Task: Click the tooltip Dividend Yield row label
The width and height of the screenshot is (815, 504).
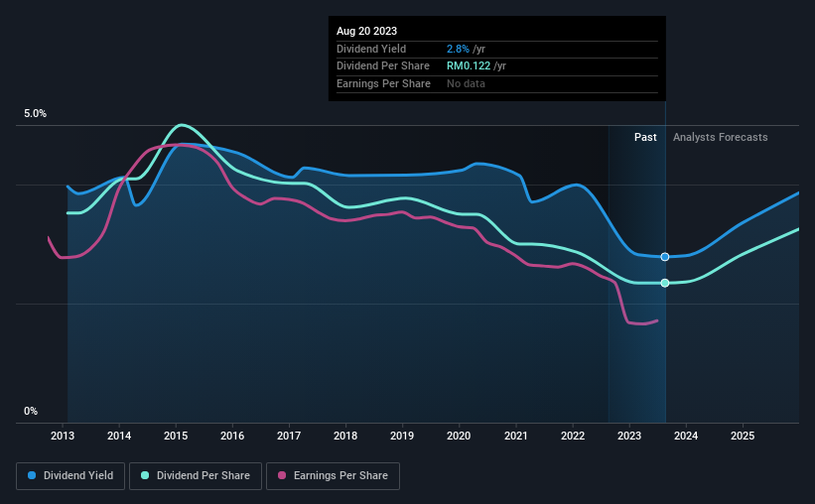Action: (371, 49)
